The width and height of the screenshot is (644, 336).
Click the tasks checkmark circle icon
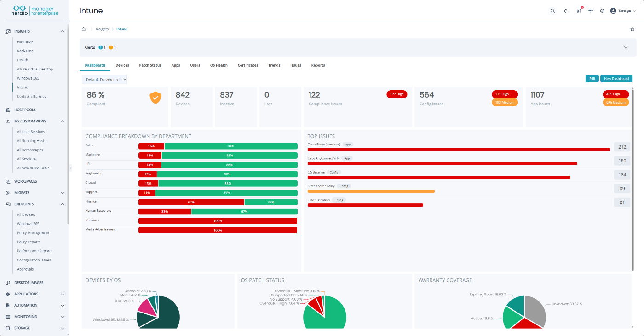[x=602, y=11]
